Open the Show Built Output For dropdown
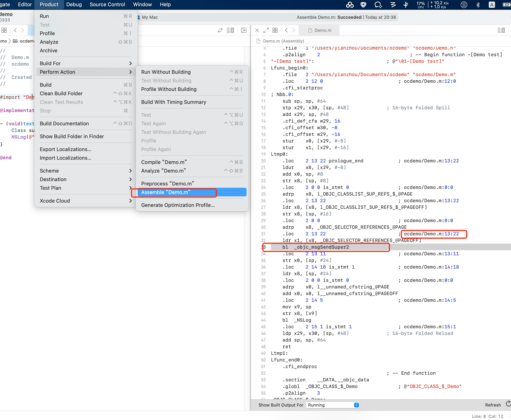 pyautogui.click(x=333, y=405)
